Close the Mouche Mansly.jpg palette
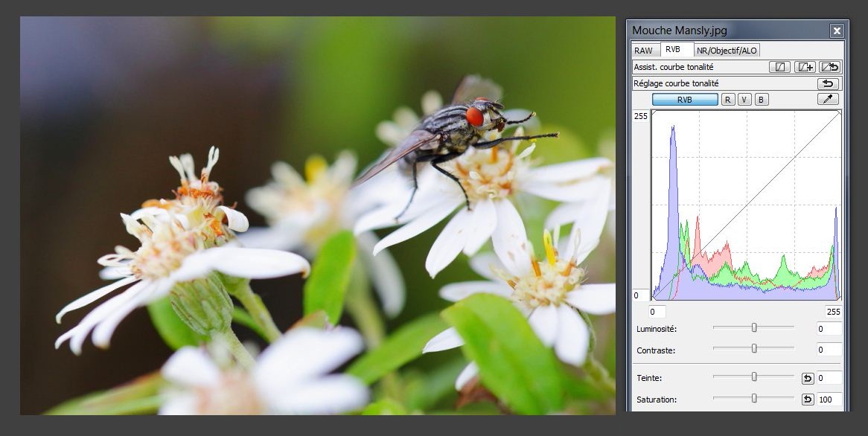The height and width of the screenshot is (436, 868). coord(837,31)
